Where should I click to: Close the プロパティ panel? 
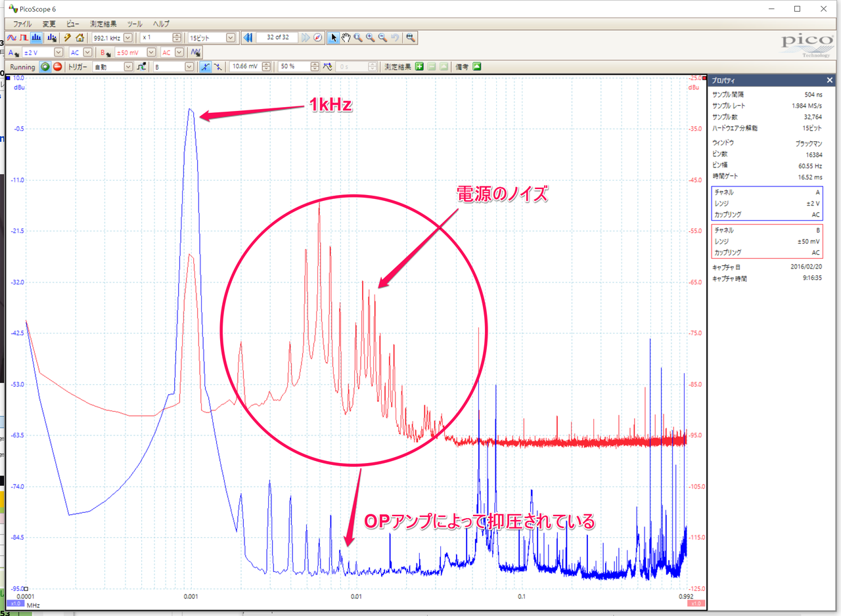[829, 80]
